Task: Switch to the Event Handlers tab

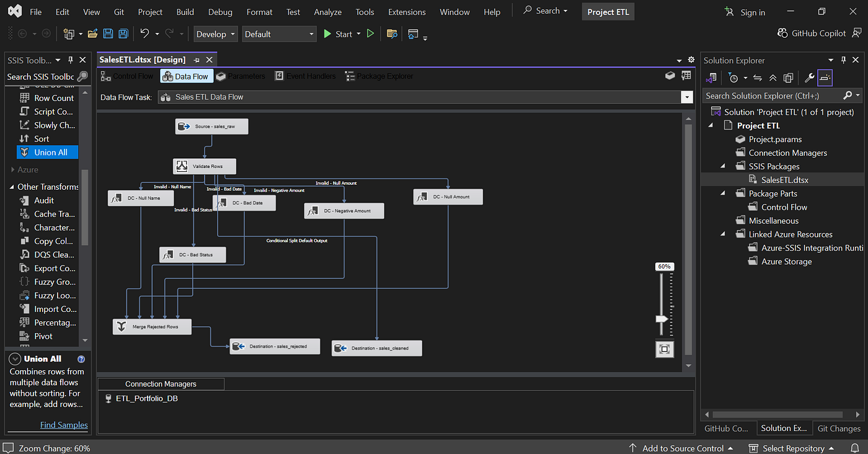Action: 305,76
